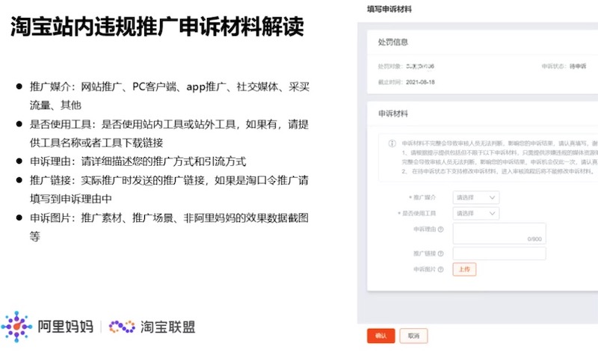Click the 申诉理由 text area
The height and width of the screenshot is (364, 598).
tap(499, 233)
